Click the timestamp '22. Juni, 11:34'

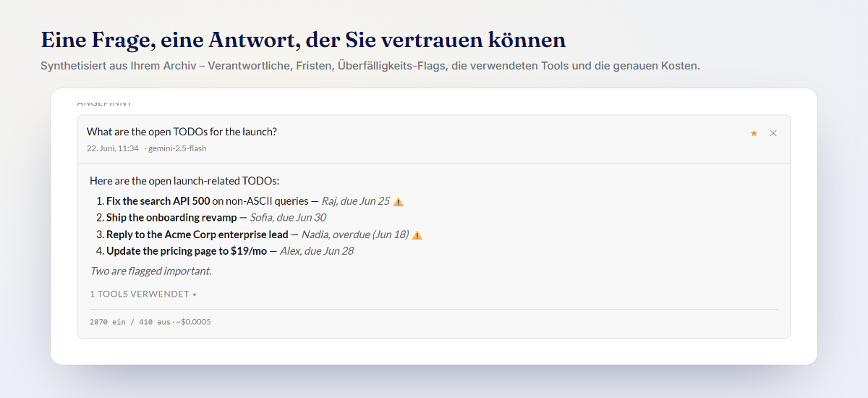[113, 148]
